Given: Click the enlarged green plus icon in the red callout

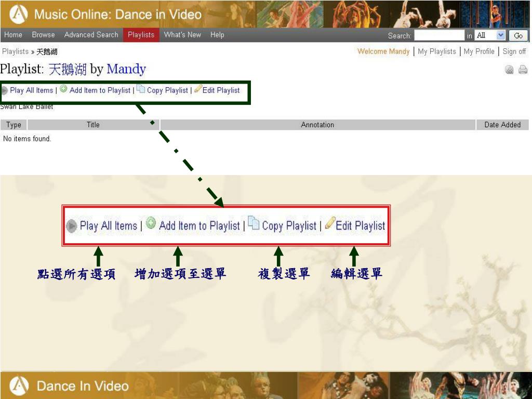Looking at the screenshot, I should [151, 223].
